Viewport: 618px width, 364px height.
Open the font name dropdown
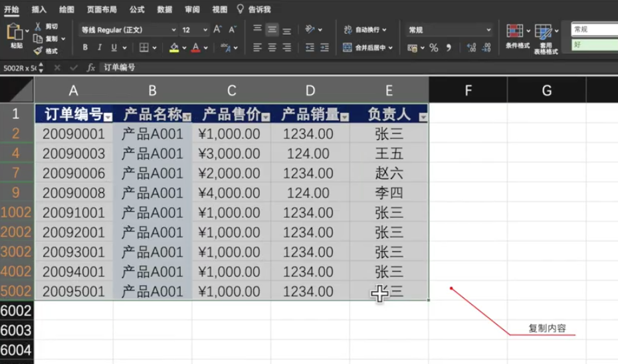(x=173, y=30)
